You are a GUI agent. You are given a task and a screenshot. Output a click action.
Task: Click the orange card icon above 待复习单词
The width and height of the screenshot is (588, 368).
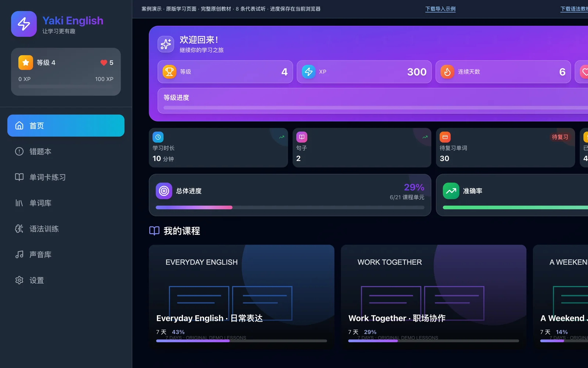(x=445, y=137)
